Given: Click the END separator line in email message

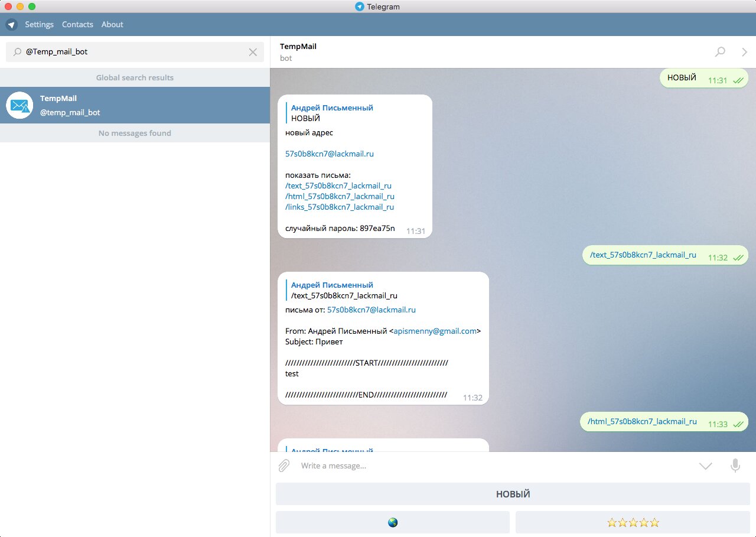Looking at the screenshot, I should click(x=366, y=395).
